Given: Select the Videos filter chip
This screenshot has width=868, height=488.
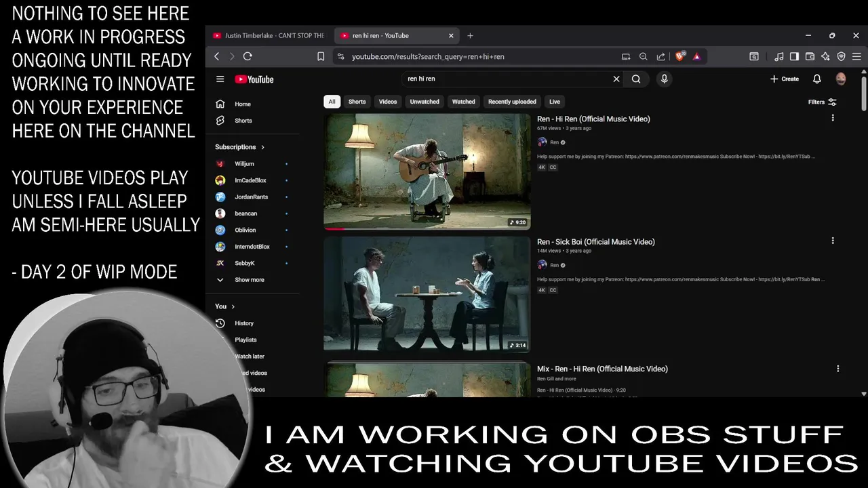Looking at the screenshot, I should tap(388, 102).
